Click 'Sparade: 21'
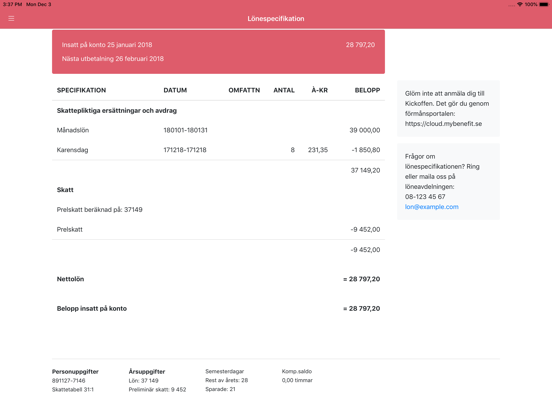This screenshot has width=552, height=414. [220, 389]
